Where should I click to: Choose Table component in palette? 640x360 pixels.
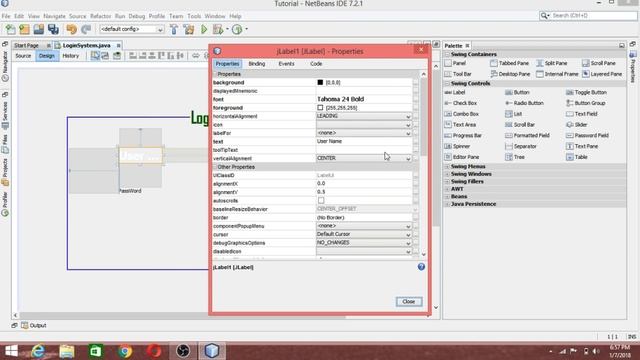coord(577,157)
